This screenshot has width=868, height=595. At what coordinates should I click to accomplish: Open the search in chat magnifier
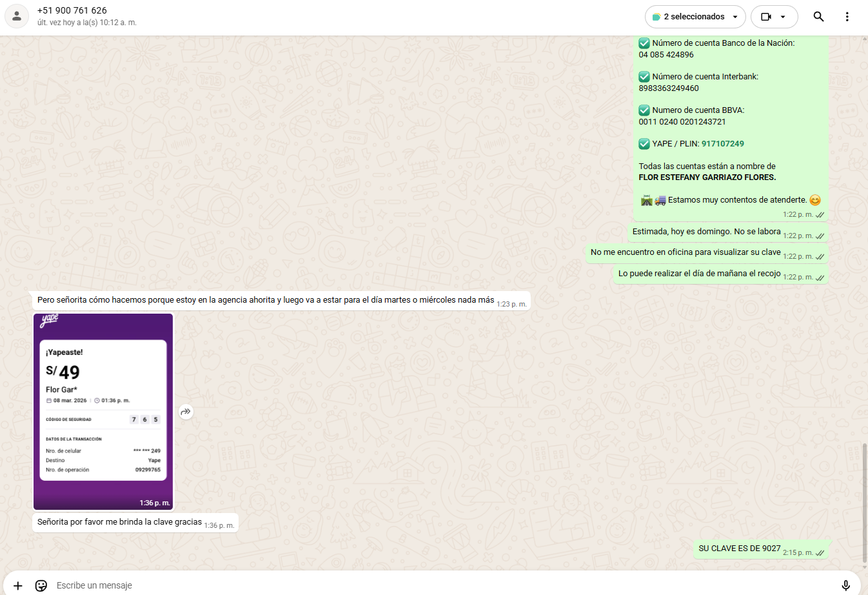tap(818, 17)
